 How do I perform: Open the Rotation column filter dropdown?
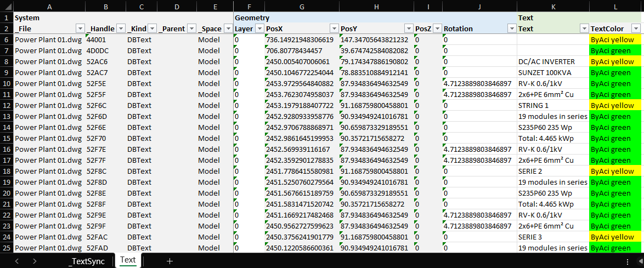[512, 28]
